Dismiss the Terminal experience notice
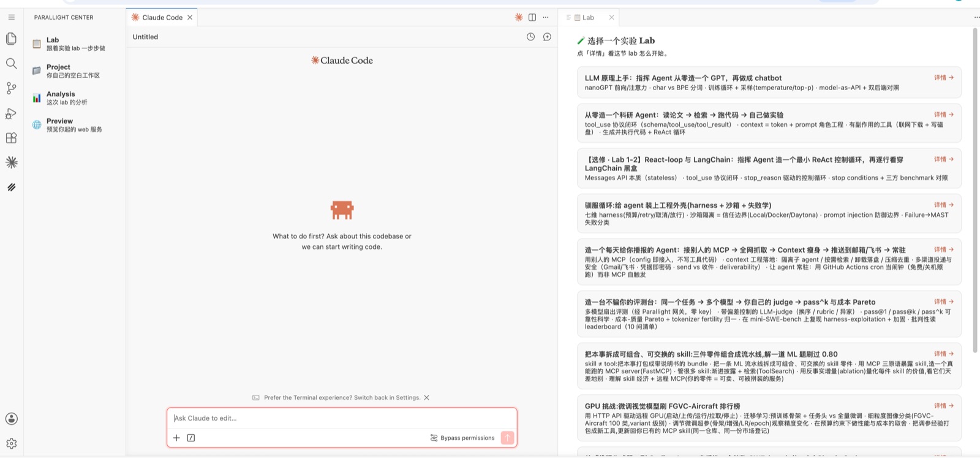 [x=426, y=397]
